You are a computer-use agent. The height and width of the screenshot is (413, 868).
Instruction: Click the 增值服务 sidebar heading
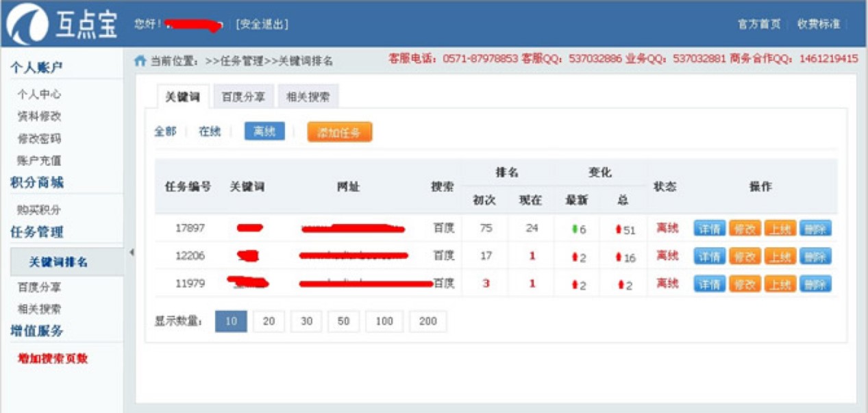tap(36, 331)
